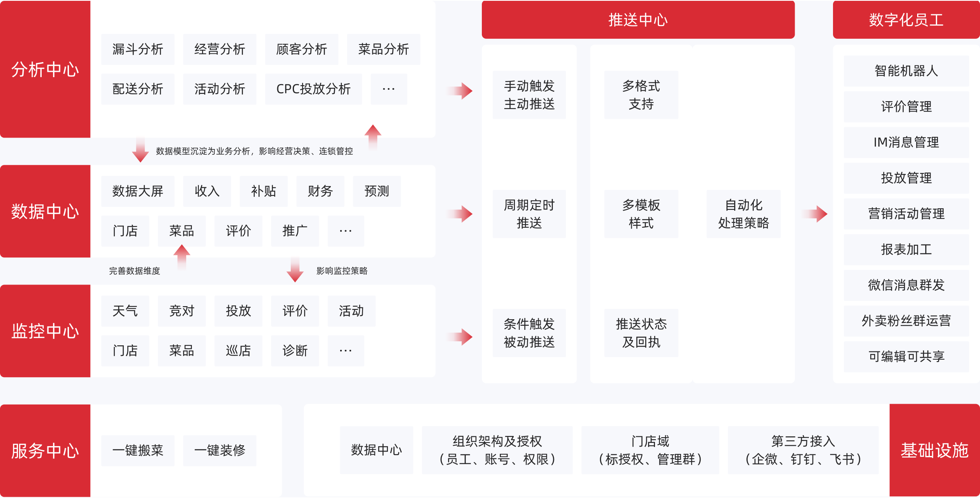Screen dimensions: 980x498
Task: Click the 数据大屏 tile
Action: click(x=138, y=191)
